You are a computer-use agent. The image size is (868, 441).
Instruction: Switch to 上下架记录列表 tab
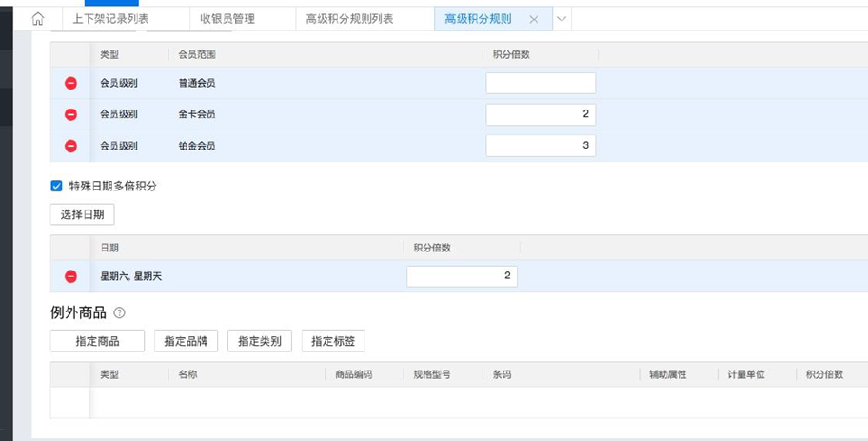(110, 19)
